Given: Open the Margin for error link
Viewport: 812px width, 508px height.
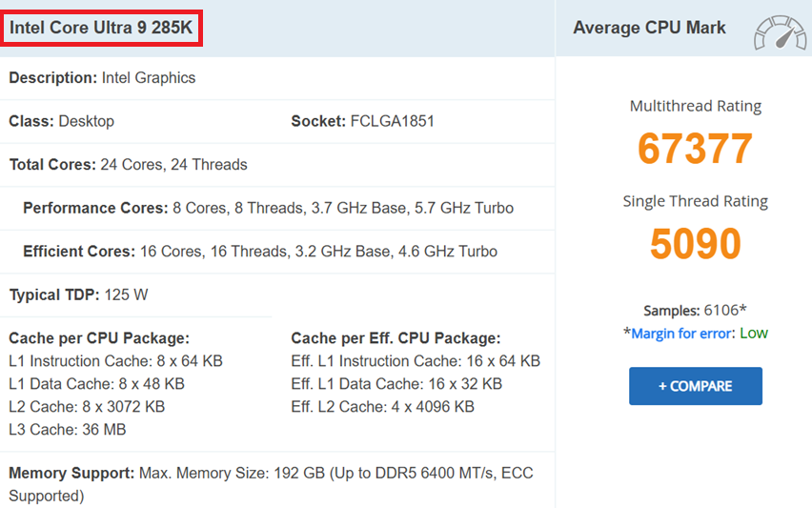Looking at the screenshot, I should [682, 333].
